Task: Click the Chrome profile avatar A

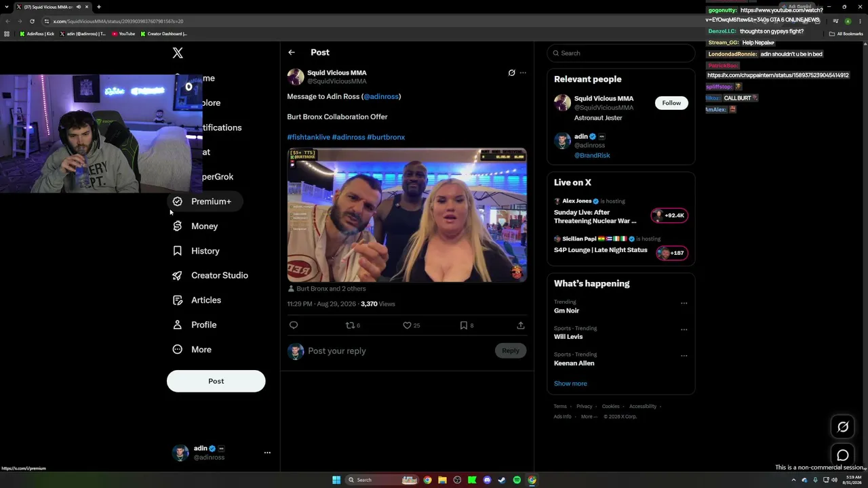Action: (x=848, y=21)
